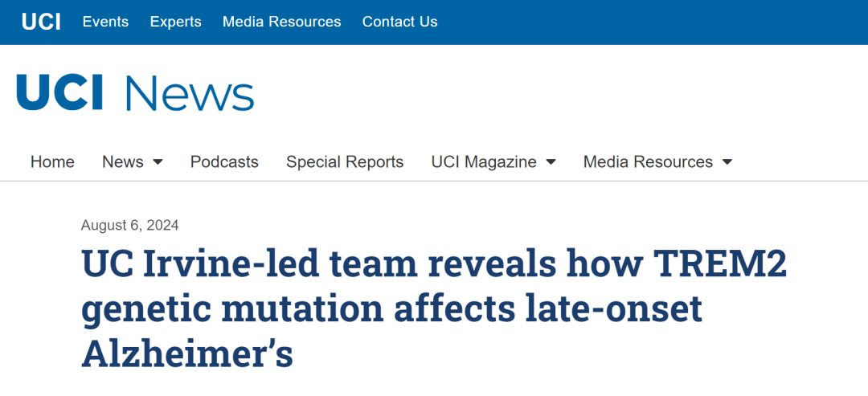Go to the Experts page

point(175,22)
